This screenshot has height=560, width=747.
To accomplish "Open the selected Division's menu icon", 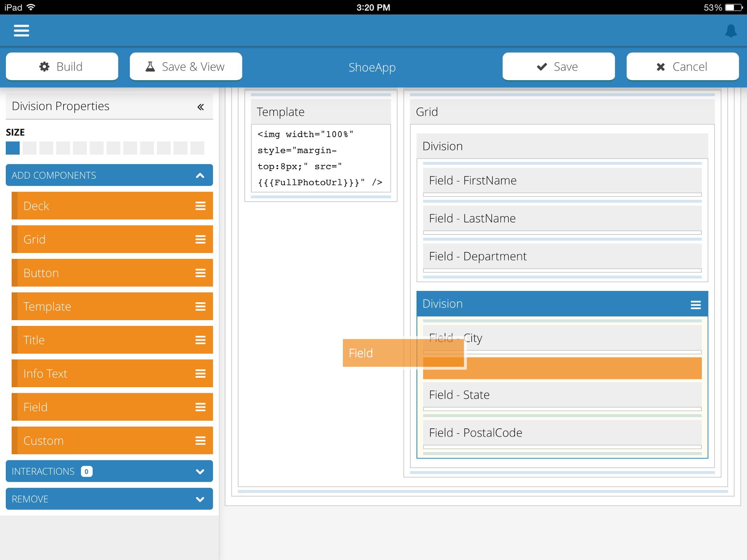I will [696, 305].
